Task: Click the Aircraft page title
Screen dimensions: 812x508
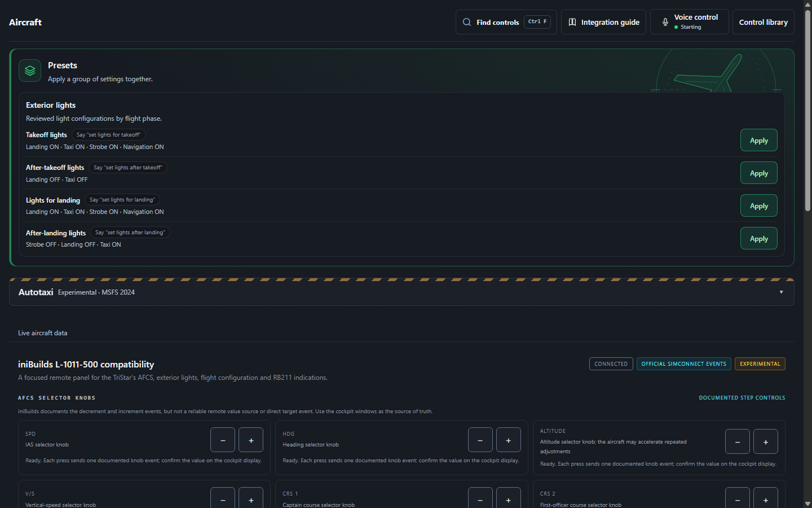Action: [25, 22]
